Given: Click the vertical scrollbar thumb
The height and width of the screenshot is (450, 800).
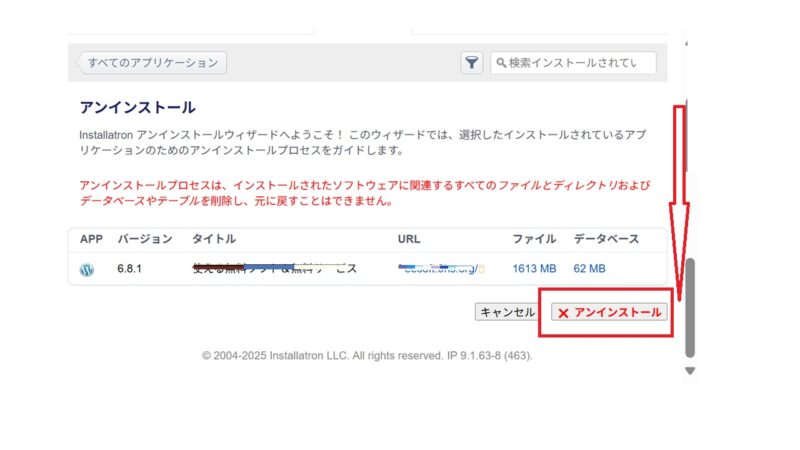Looking at the screenshot, I should pyautogui.click(x=689, y=307).
